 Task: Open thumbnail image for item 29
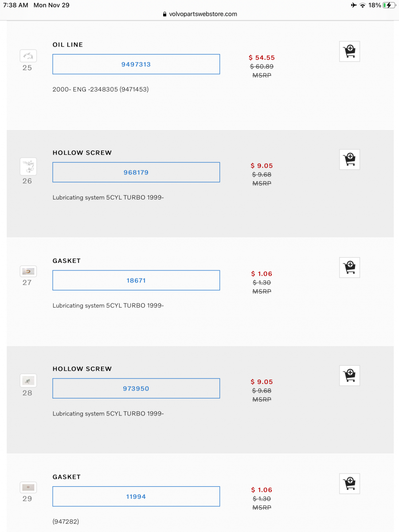(28, 487)
